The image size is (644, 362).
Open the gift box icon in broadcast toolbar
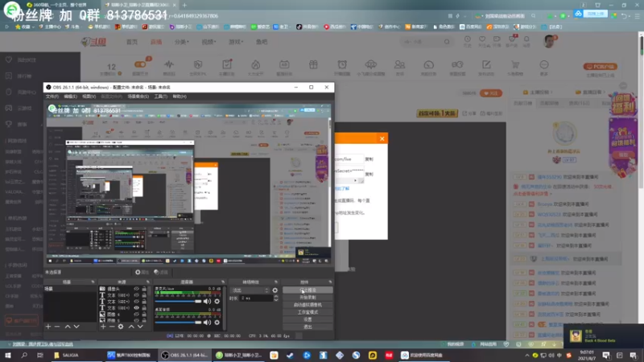[x=313, y=64]
